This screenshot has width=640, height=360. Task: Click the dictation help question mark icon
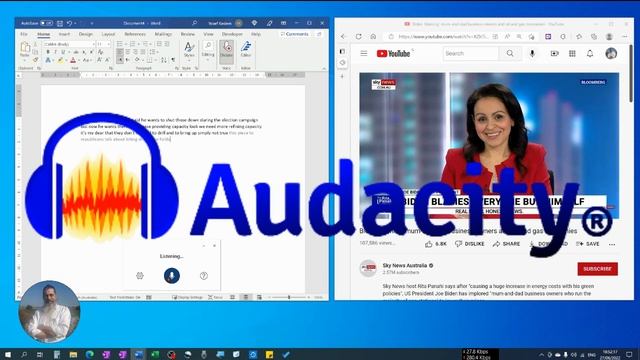(x=204, y=276)
